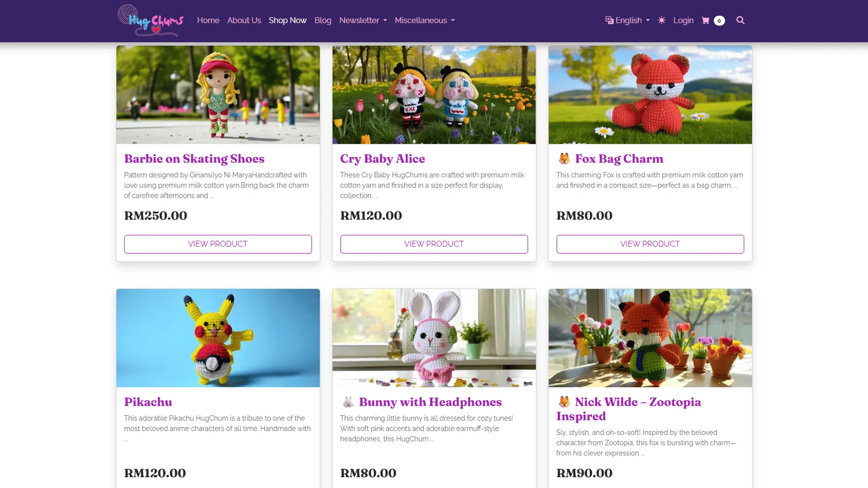Viewport: 868px width, 488px height.
Task: Click the bunny emoji beside Bunny with Headphones
Action: coord(348,402)
